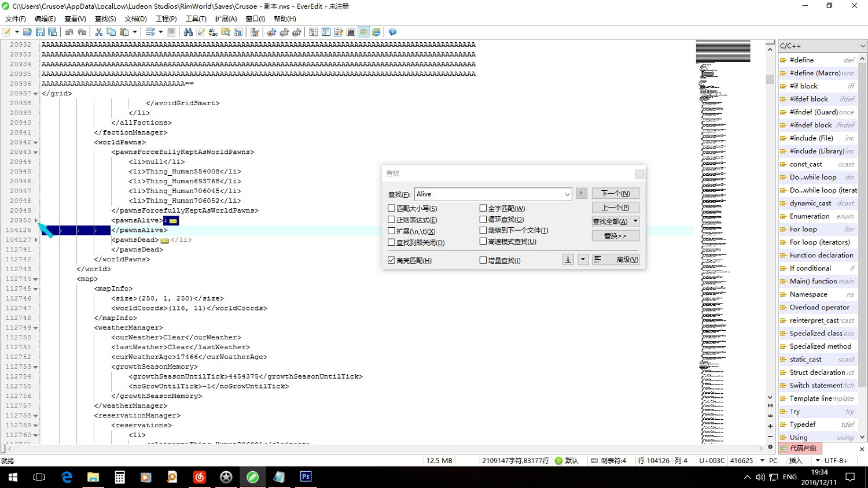Click the Find in Files folder icon

coord(226,32)
